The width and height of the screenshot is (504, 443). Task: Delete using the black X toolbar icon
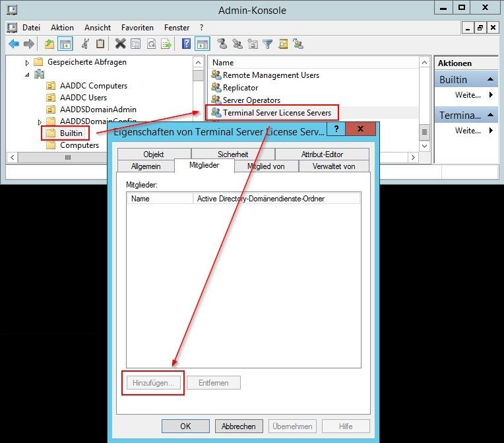[x=121, y=44]
